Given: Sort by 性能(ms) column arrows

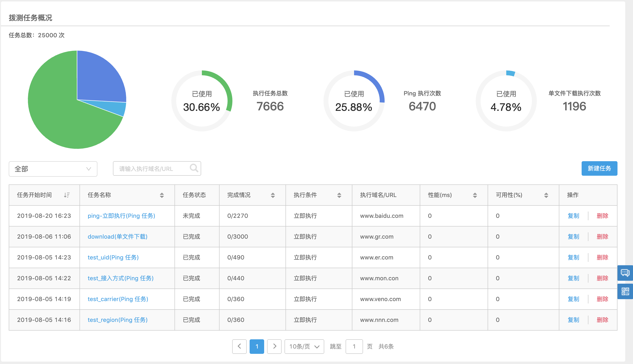Looking at the screenshot, I should click(475, 195).
